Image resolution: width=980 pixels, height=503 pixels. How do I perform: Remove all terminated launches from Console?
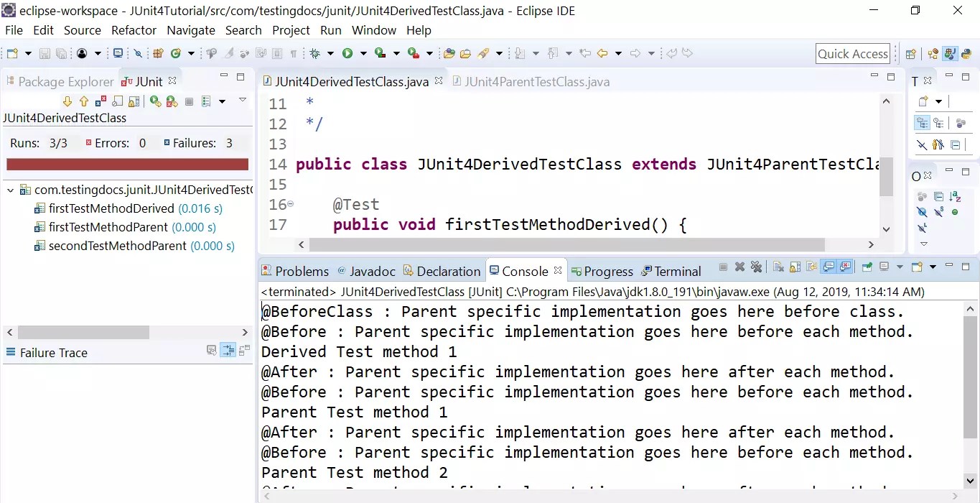(755, 267)
